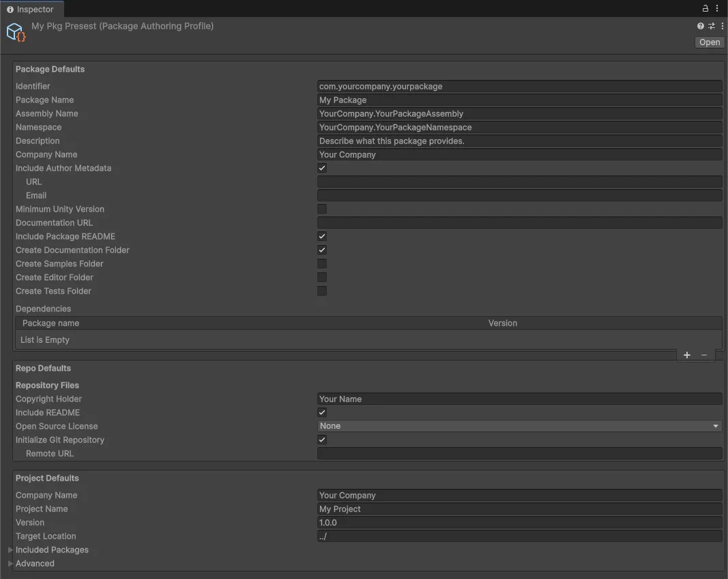Edit the Namespace field

pos(519,127)
